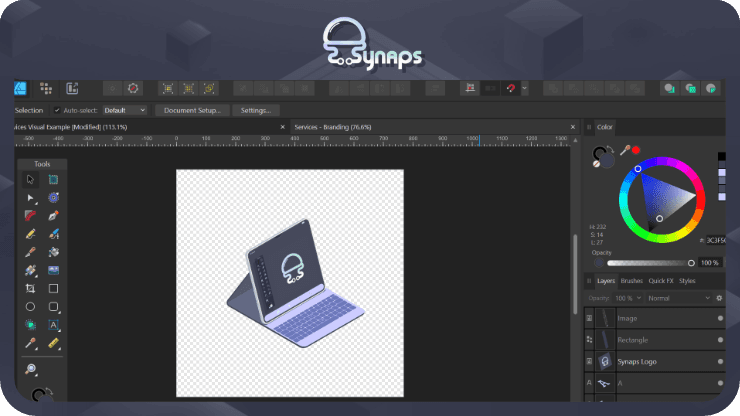The image size is (740, 416).
Task: Select the Vector Brush tool
Action: pyautogui.click(x=53, y=234)
